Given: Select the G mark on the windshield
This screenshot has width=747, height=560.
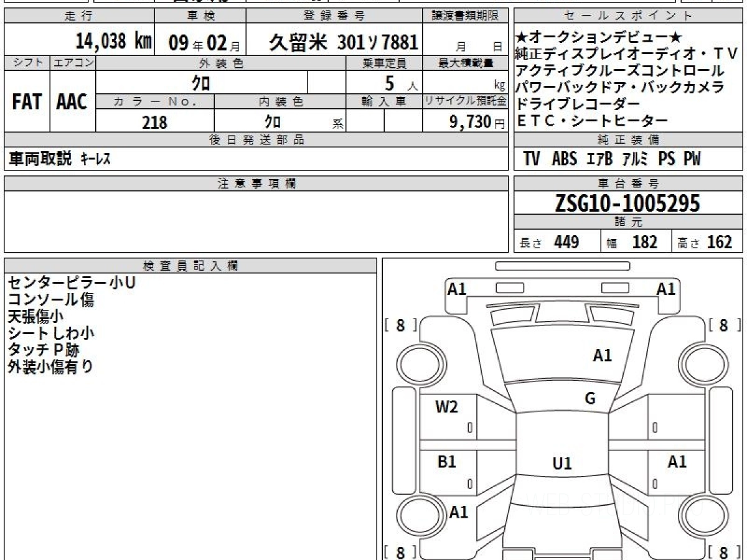Looking at the screenshot, I should click(x=590, y=399).
